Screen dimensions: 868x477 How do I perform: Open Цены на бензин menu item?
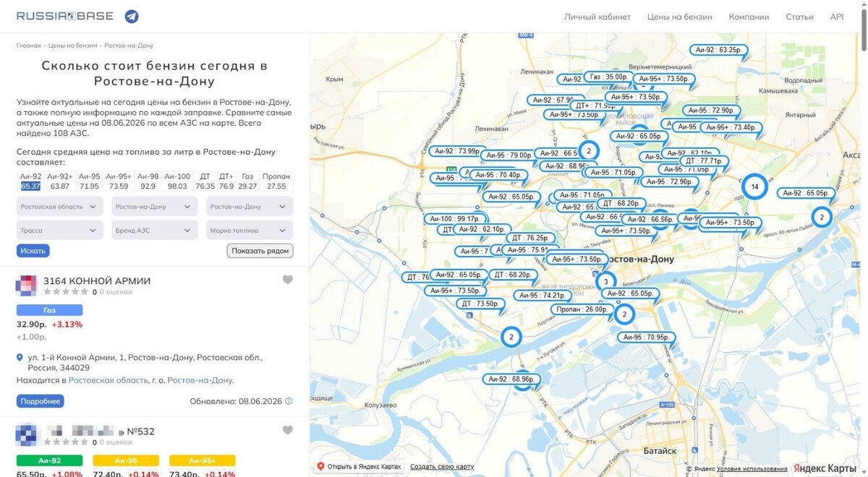pyautogui.click(x=680, y=17)
